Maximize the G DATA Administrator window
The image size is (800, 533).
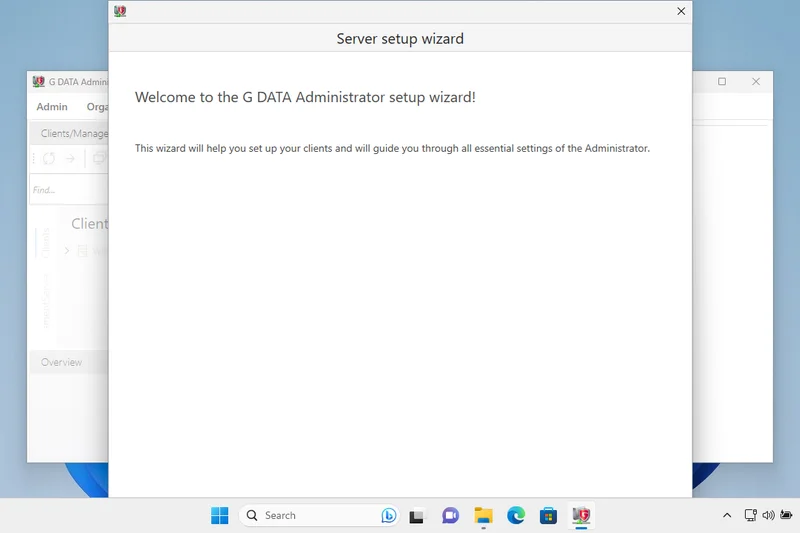point(722,82)
